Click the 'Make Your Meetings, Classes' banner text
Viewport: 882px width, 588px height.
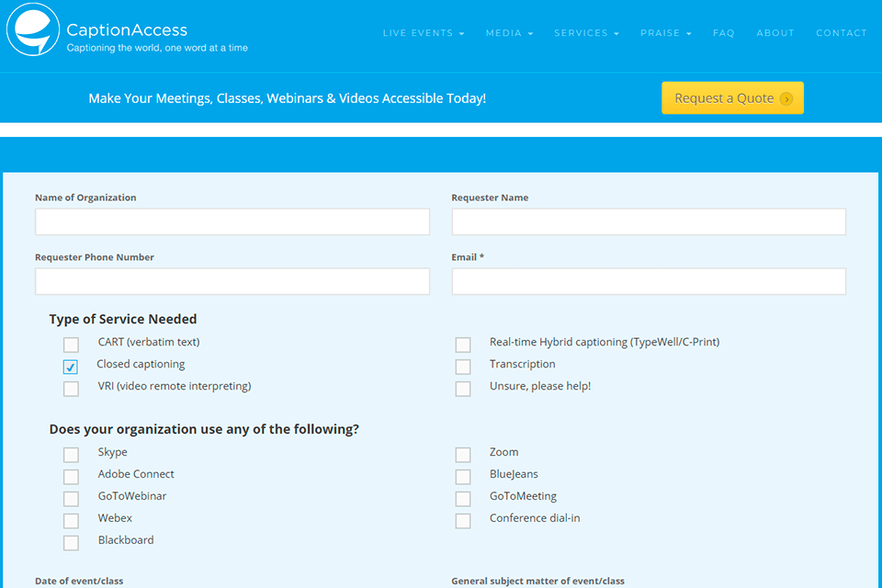click(x=287, y=98)
